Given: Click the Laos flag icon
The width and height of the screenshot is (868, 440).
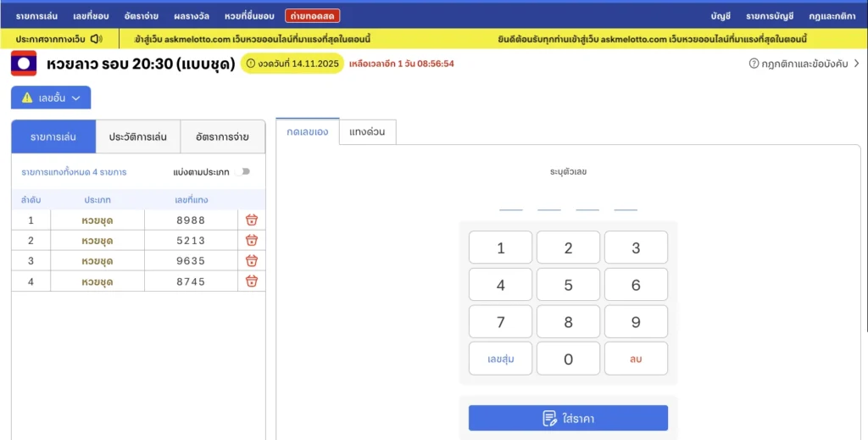Looking at the screenshot, I should [24, 64].
